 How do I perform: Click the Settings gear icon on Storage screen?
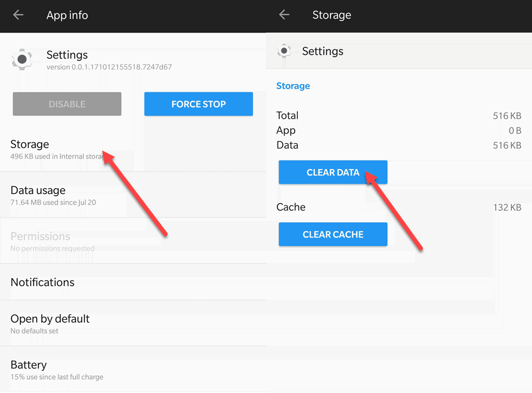point(285,51)
